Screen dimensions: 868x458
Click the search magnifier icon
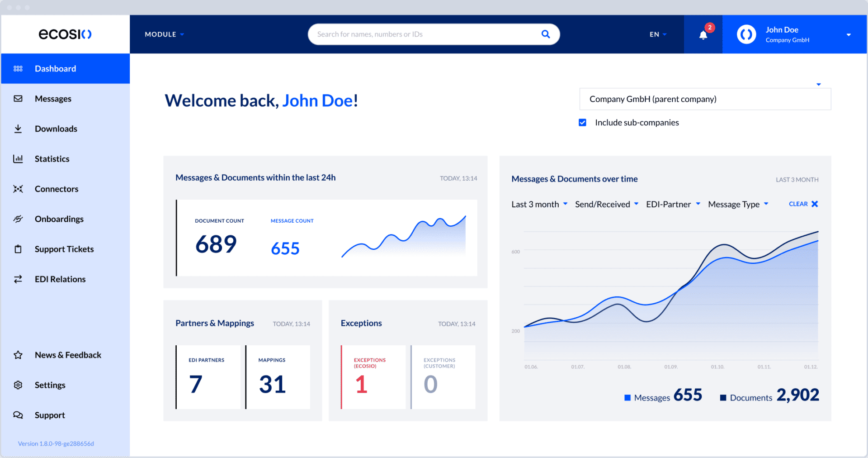546,34
